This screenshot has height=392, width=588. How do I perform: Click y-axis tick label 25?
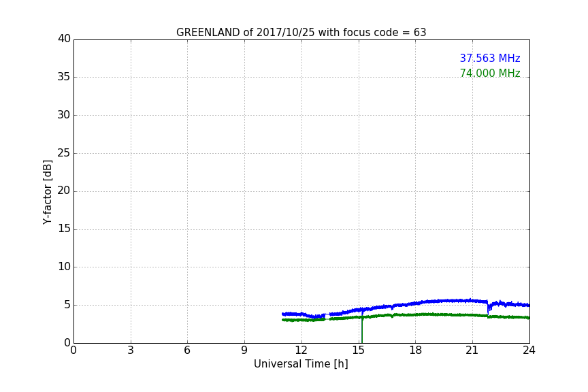(64, 152)
